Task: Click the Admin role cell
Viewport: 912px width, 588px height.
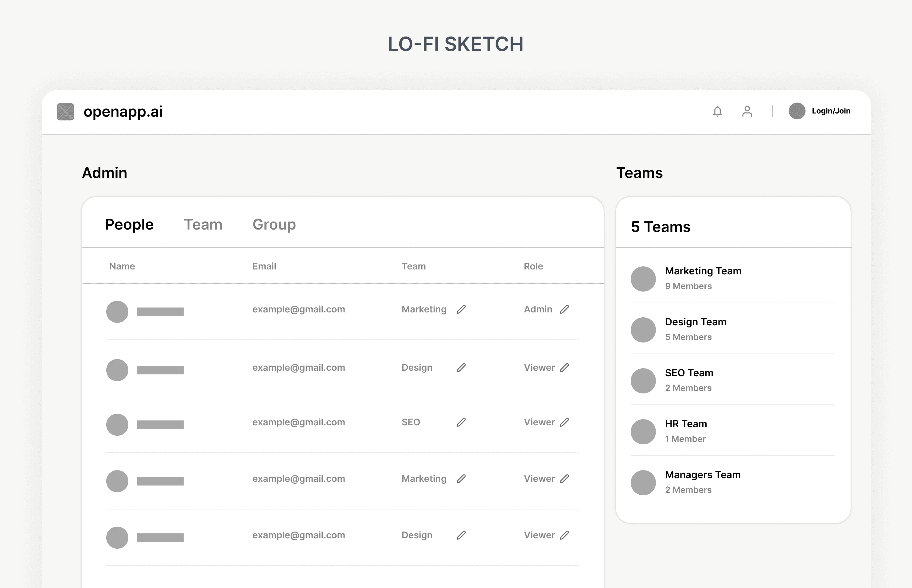Action: click(538, 309)
